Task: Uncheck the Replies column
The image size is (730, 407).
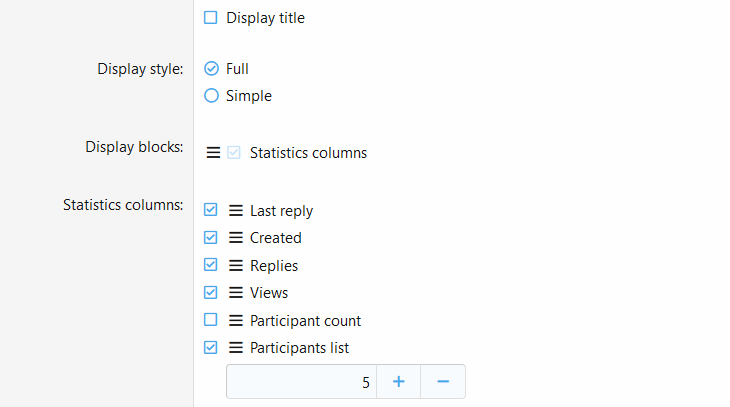Action: (x=210, y=265)
